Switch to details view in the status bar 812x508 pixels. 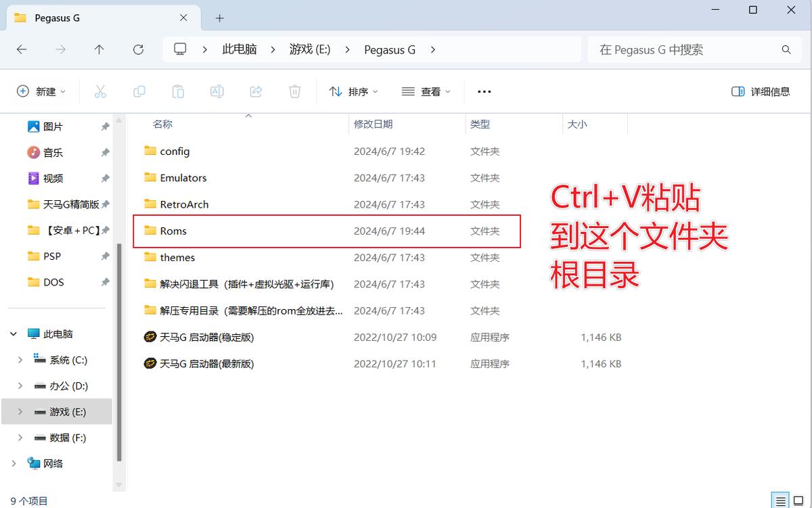(780, 499)
